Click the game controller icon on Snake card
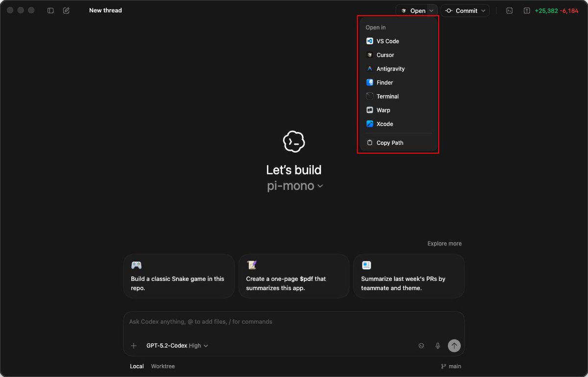This screenshot has height=377, width=588. pos(136,265)
